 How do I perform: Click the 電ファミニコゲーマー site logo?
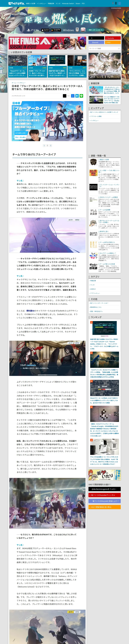(16, 4)
